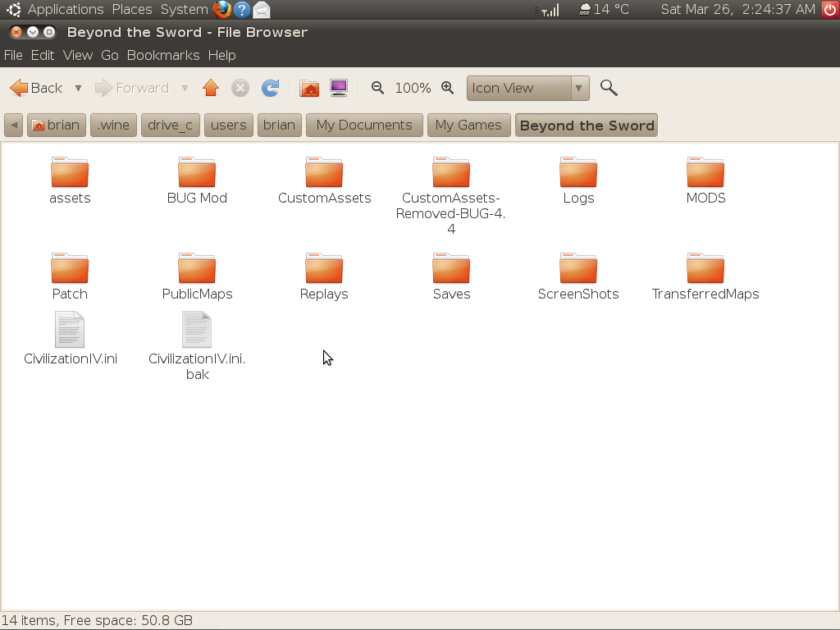The height and width of the screenshot is (630, 840).
Task: Open the View menu
Action: click(78, 55)
